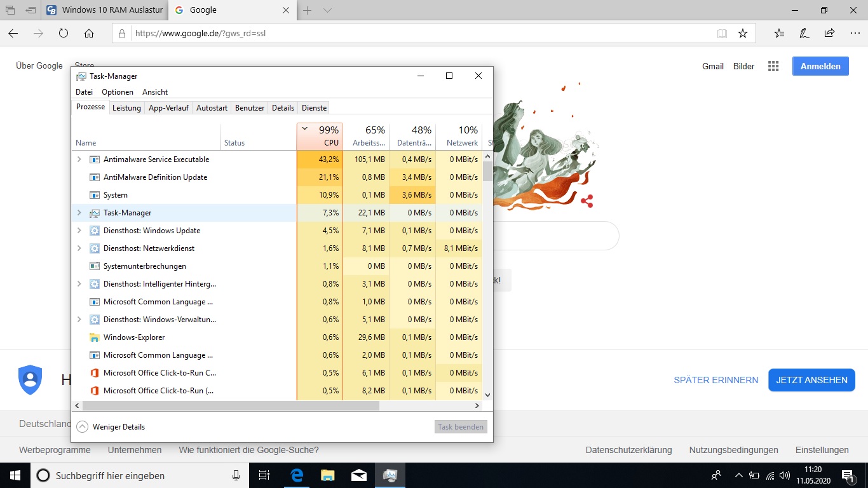
Task: Sort by the Arbeitsspeicher column header
Action: (366, 137)
